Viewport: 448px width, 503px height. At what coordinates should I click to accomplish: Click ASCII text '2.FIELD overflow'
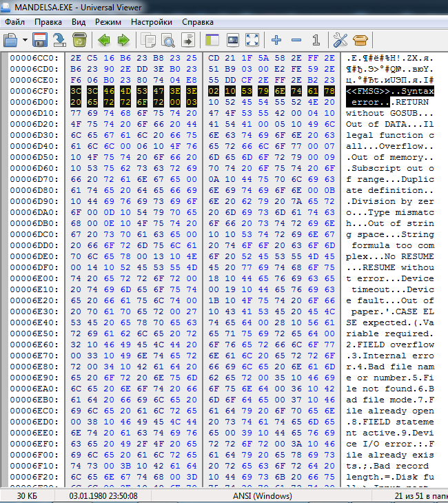coord(390,345)
